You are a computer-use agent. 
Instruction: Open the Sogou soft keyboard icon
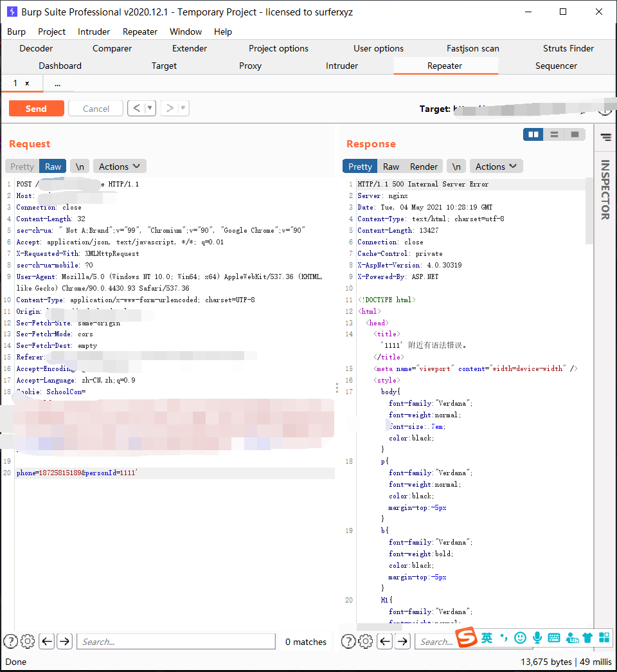[554, 638]
